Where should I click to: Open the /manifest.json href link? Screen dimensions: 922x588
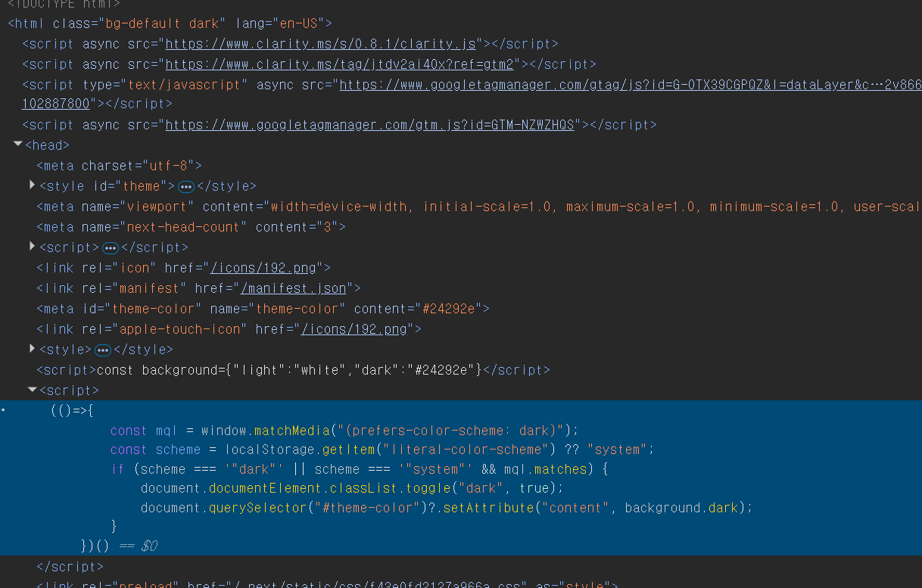pos(294,288)
